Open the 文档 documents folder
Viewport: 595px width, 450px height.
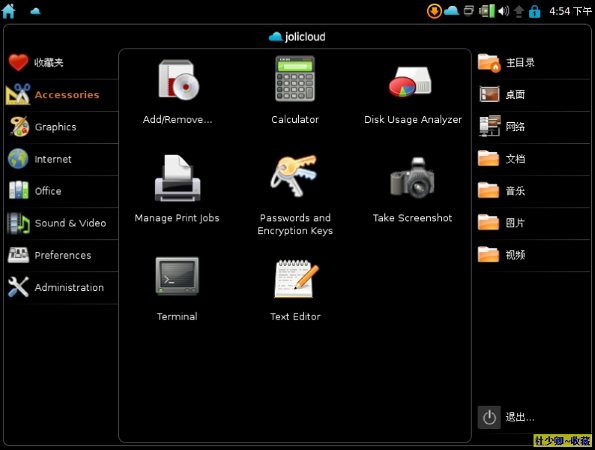(x=533, y=159)
